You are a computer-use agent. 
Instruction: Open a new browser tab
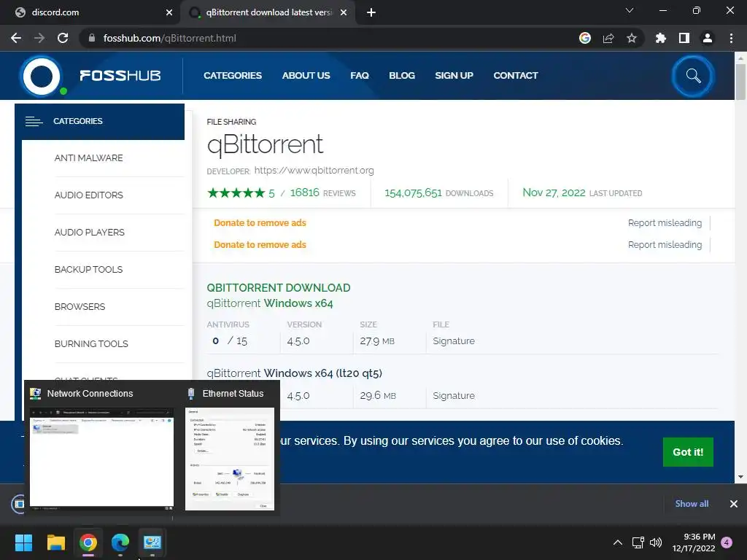coord(371,12)
